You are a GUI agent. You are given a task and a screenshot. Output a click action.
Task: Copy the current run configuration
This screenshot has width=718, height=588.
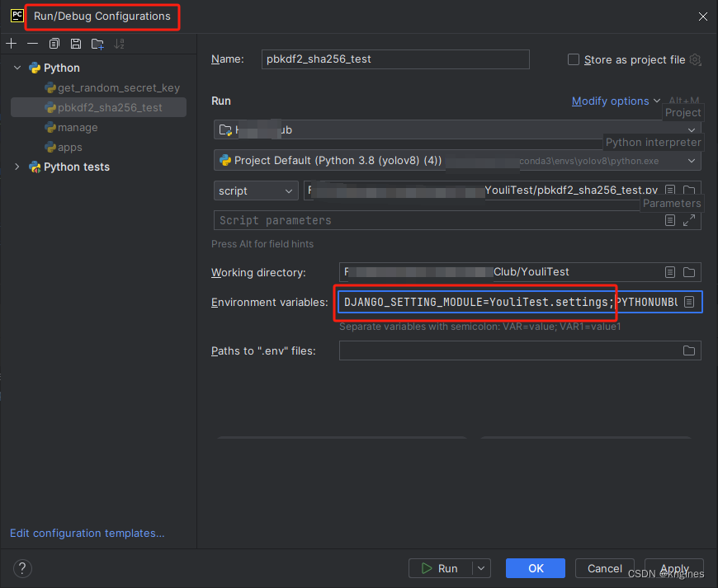54,43
